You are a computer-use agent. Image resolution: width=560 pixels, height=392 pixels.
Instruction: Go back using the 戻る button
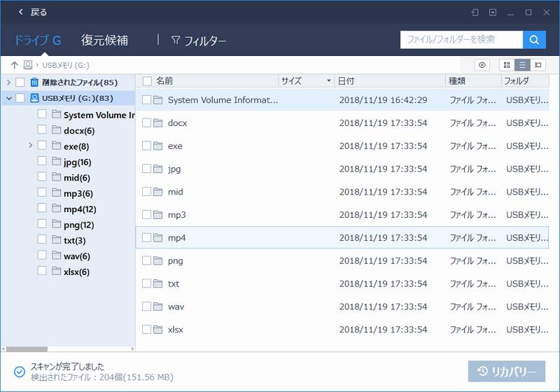click(32, 12)
